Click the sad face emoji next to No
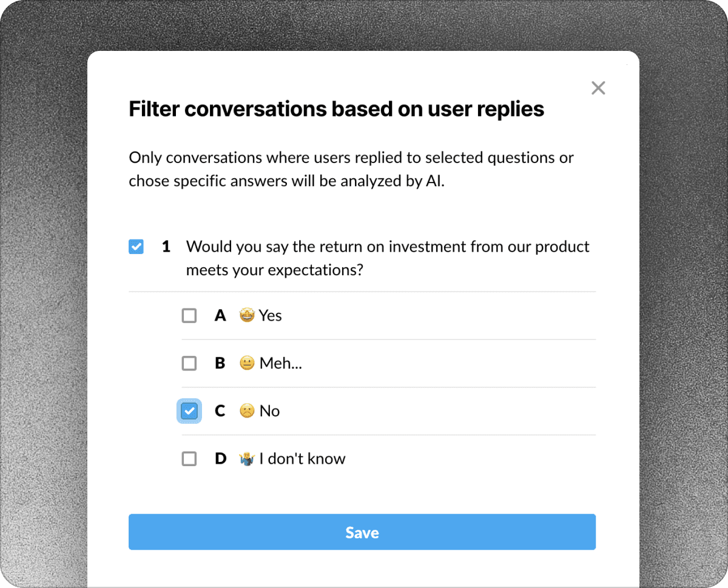 coord(247,410)
